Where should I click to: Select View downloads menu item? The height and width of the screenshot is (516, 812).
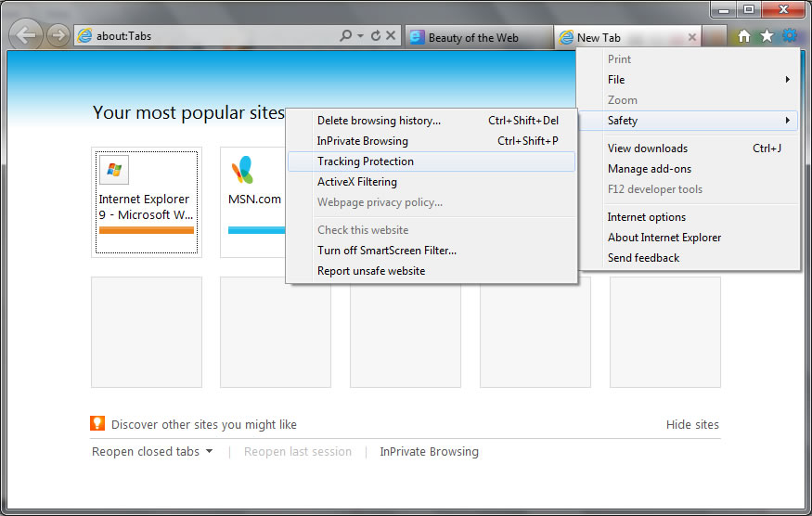(689, 148)
